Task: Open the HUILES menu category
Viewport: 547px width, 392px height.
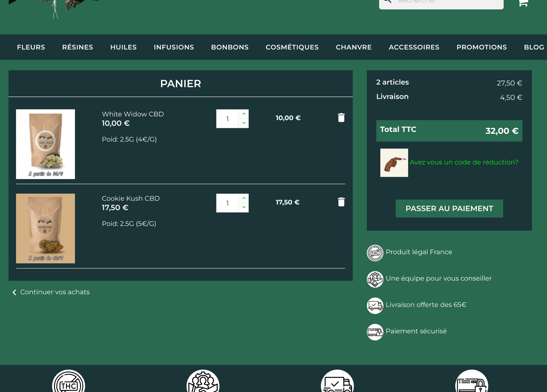Action: point(123,47)
